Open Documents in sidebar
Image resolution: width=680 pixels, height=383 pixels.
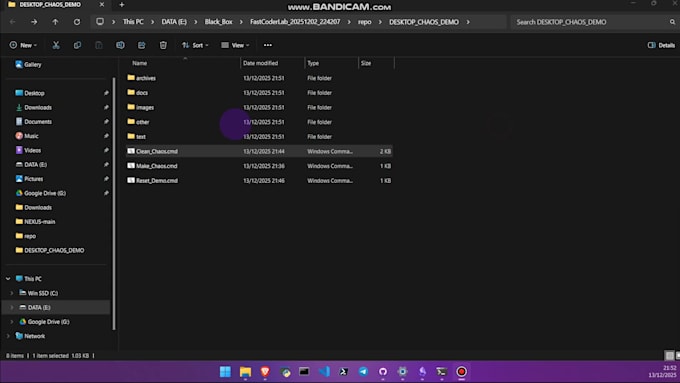(x=34, y=122)
